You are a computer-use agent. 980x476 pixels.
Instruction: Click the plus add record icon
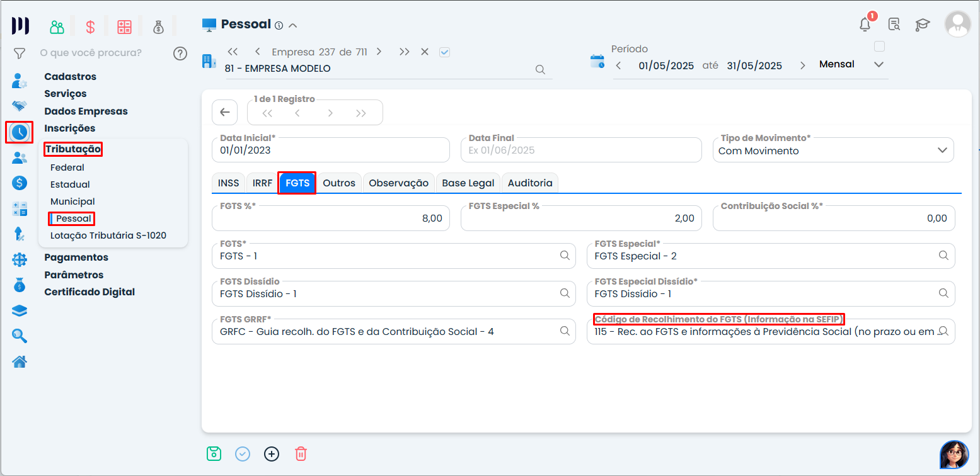272,453
